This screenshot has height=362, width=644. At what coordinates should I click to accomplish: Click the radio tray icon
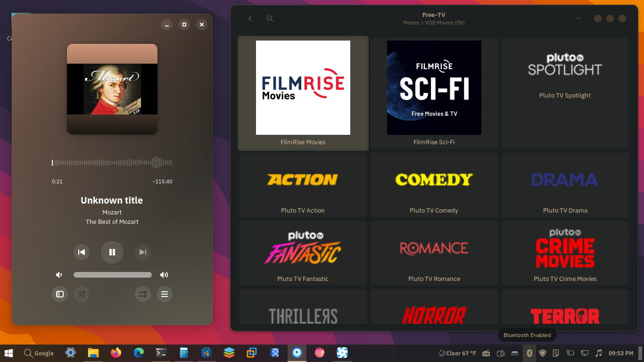(x=486, y=353)
